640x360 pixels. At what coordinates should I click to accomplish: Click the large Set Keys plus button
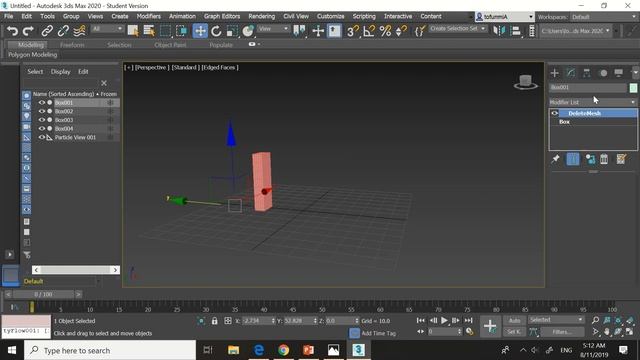point(489,326)
